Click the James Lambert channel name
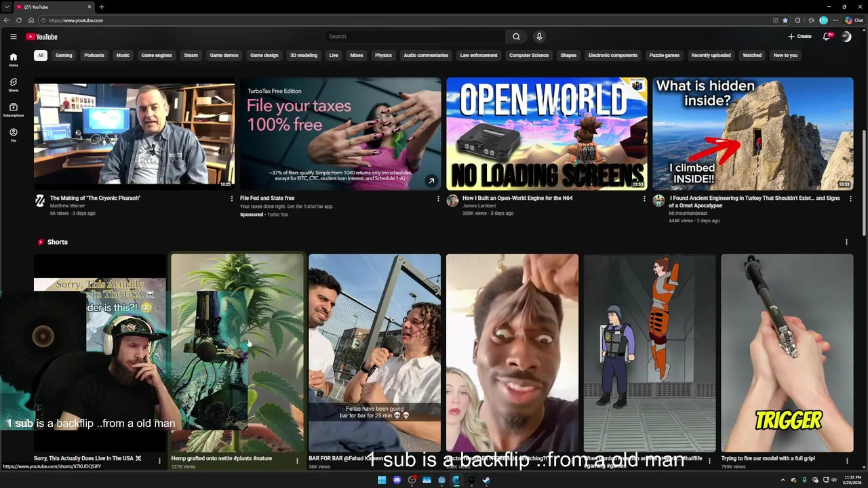This screenshot has width=868, height=488. (x=479, y=205)
